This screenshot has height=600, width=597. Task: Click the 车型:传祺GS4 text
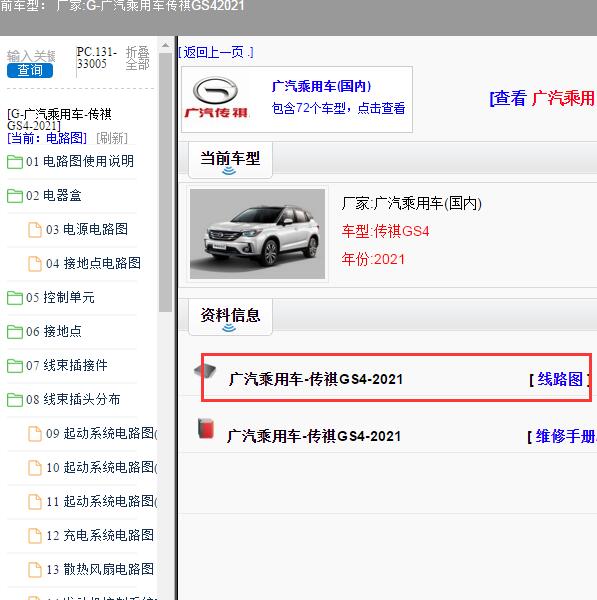(385, 232)
